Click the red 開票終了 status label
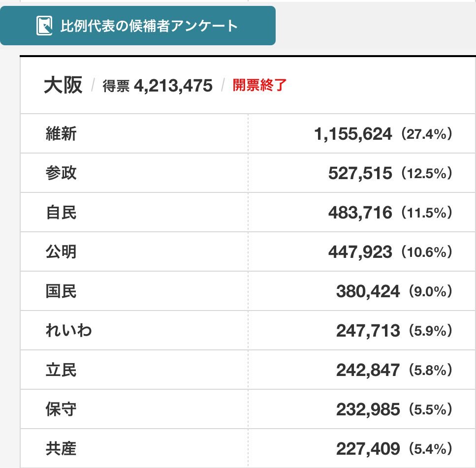 (259, 85)
